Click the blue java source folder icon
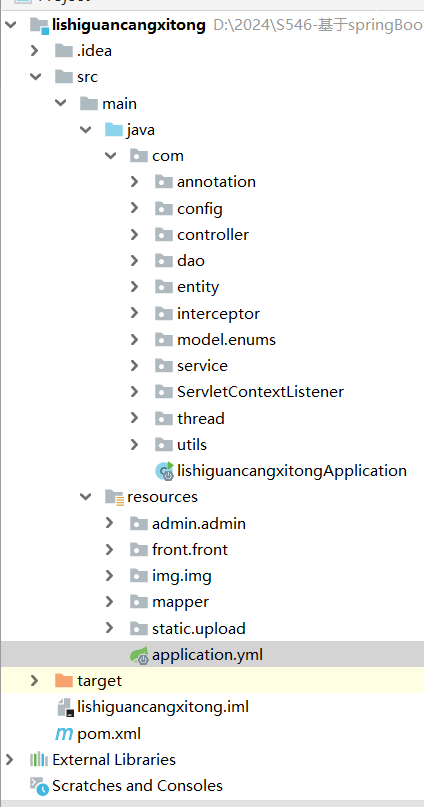Screen dimensions: 424x807 tap(114, 129)
